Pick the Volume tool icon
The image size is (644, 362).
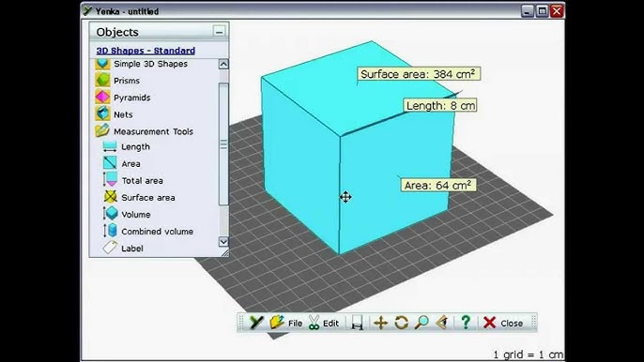(x=110, y=214)
